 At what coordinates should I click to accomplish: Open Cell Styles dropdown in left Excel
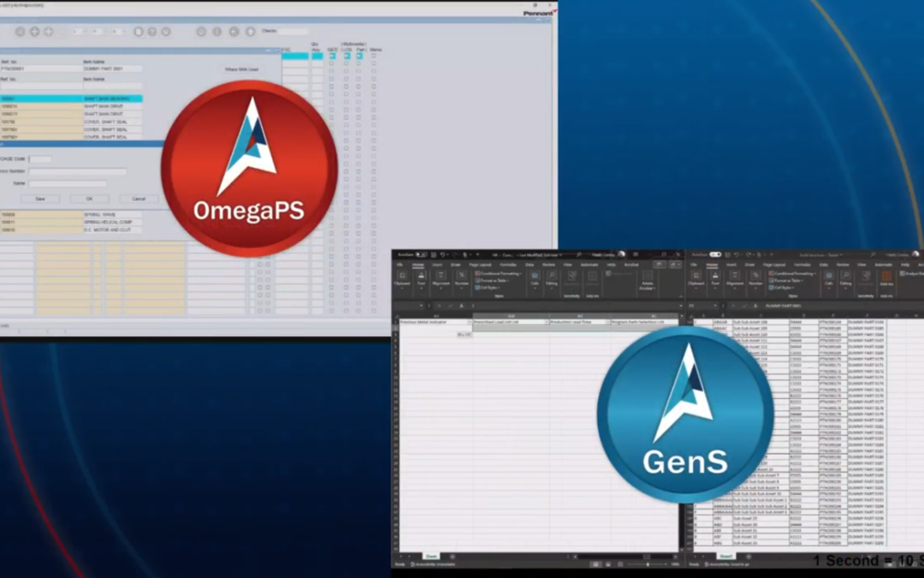tap(488, 288)
